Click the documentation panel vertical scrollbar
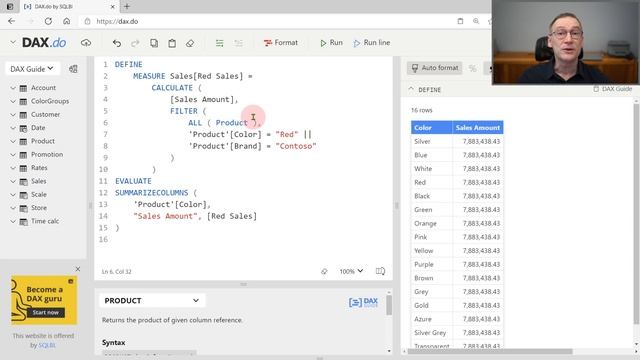This screenshot has height=360, width=640. [x=389, y=305]
